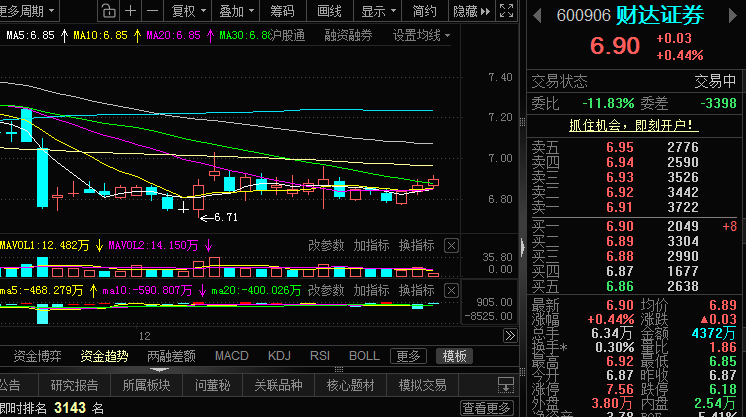Click 换指标 in the volume panel
Image resolution: width=746 pixels, height=417 pixels.
[x=416, y=246]
